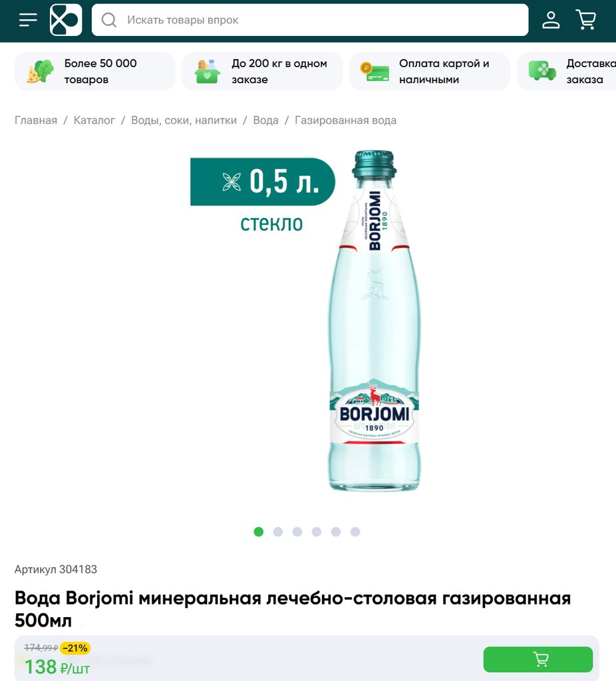Click the green delivery truck icon

pos(542,70)
